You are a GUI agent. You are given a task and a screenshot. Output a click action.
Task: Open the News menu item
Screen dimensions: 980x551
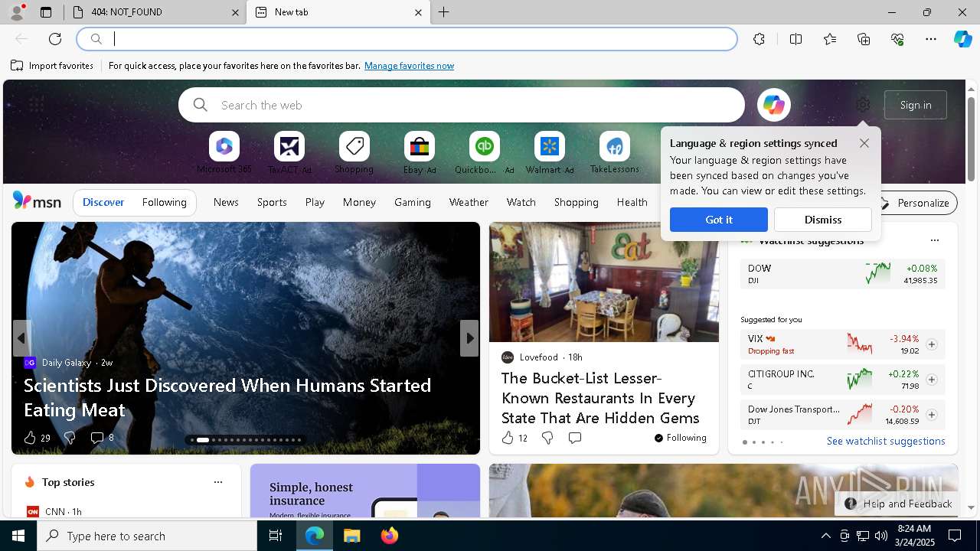click(226, 202)
